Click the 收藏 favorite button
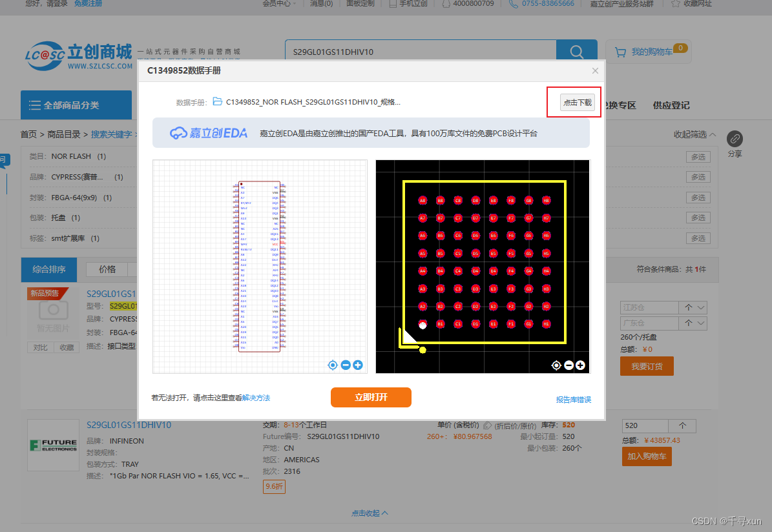The image size is (772, 532). pos(67,347)
